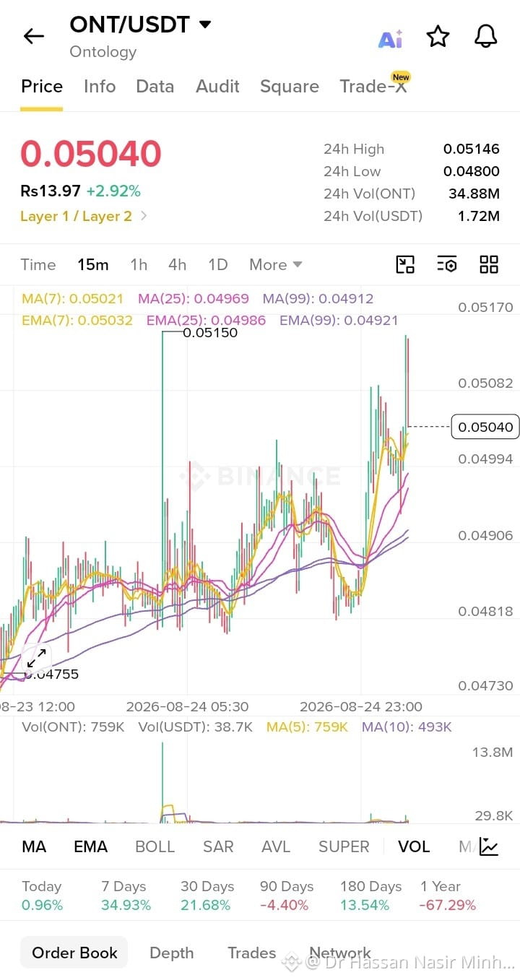Click the Vol(ONT): 759K label
This screenshot has height=980, width=520.
[73, 727]
